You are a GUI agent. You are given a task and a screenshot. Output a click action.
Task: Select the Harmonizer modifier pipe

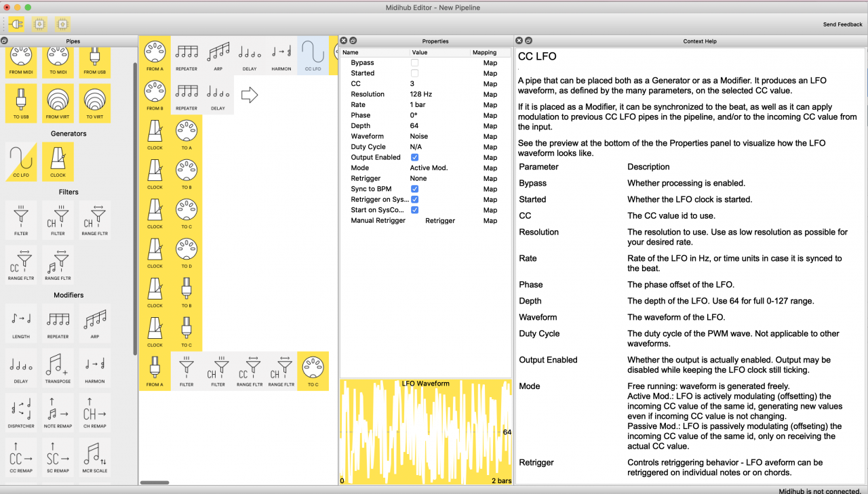point(94,368)
